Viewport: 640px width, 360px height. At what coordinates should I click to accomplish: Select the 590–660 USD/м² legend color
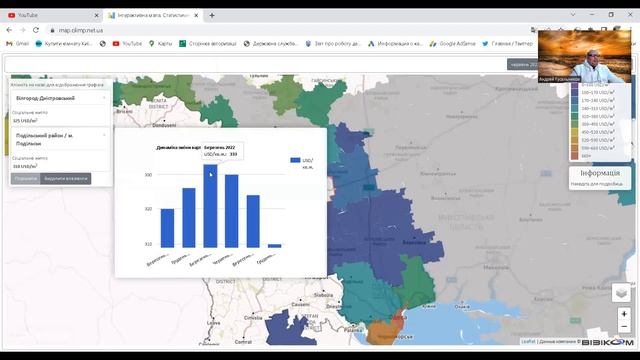click(575, 148)
